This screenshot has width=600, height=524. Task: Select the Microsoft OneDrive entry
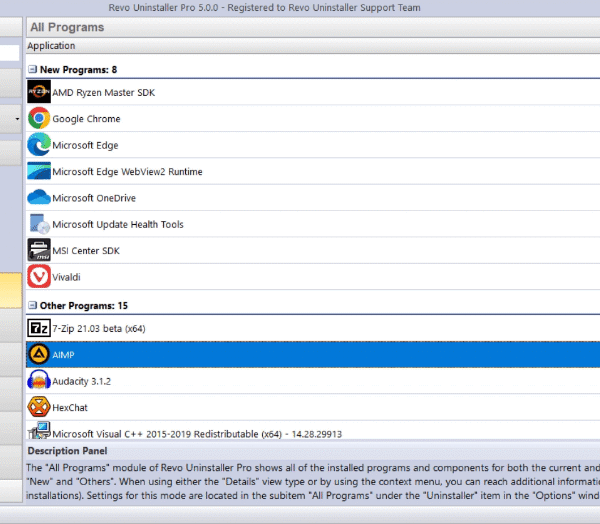click(x=313, y=198)
